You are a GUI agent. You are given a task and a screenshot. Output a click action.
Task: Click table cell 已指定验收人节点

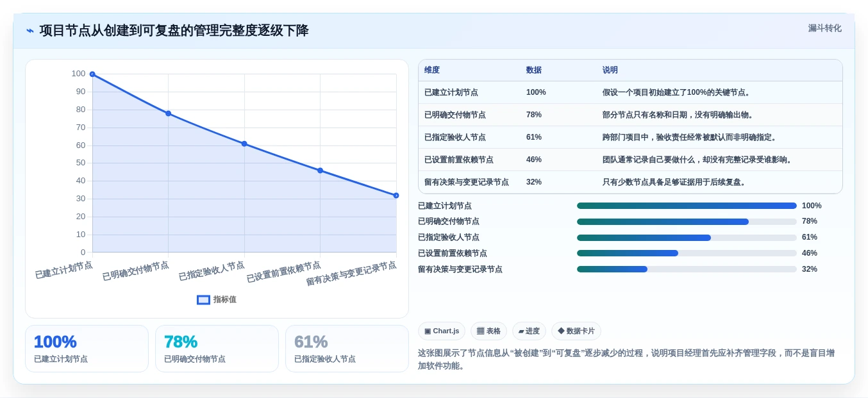click(455, 137)
